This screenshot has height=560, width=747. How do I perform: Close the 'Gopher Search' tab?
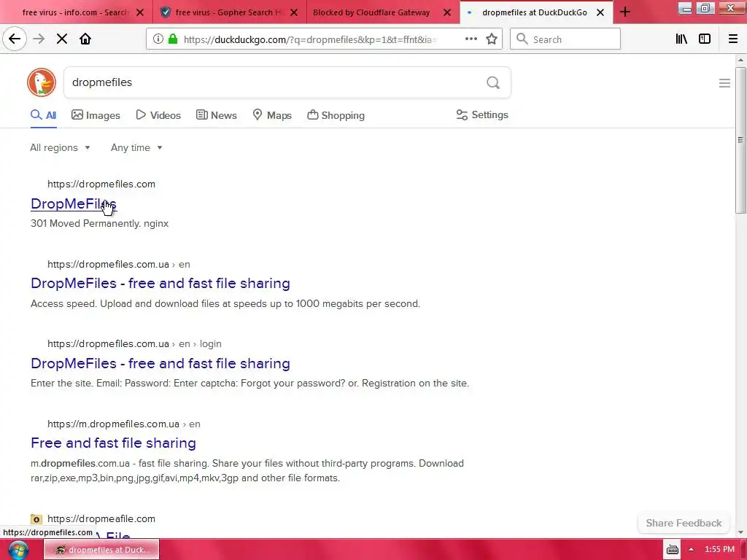point(294,12)
